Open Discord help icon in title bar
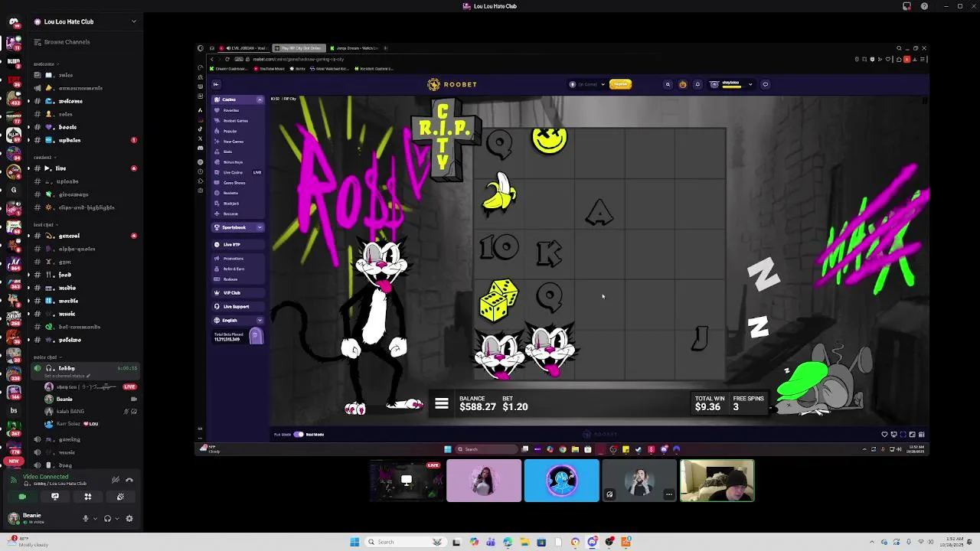The width and height of the screenshot is (980, 551). pyautogui.click(x=924, y=6)
